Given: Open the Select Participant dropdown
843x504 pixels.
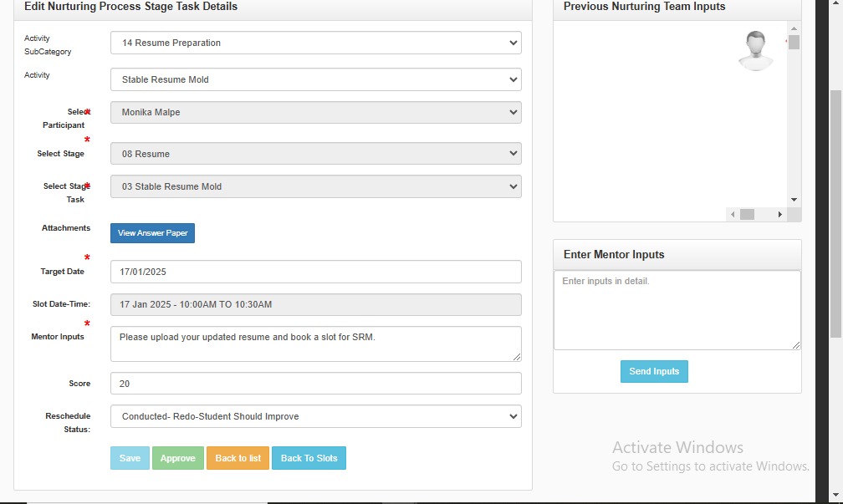Looking at the screenshot, I should pos(315,112).
